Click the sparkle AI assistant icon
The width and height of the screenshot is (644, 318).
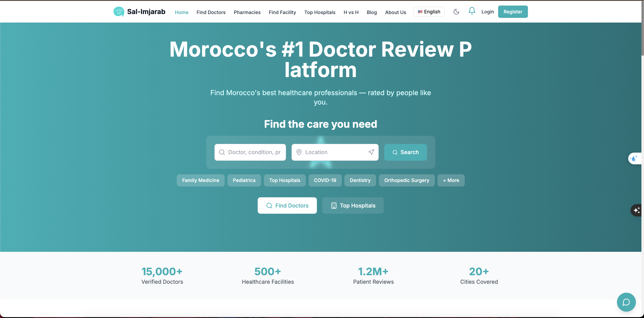(637, 210)
